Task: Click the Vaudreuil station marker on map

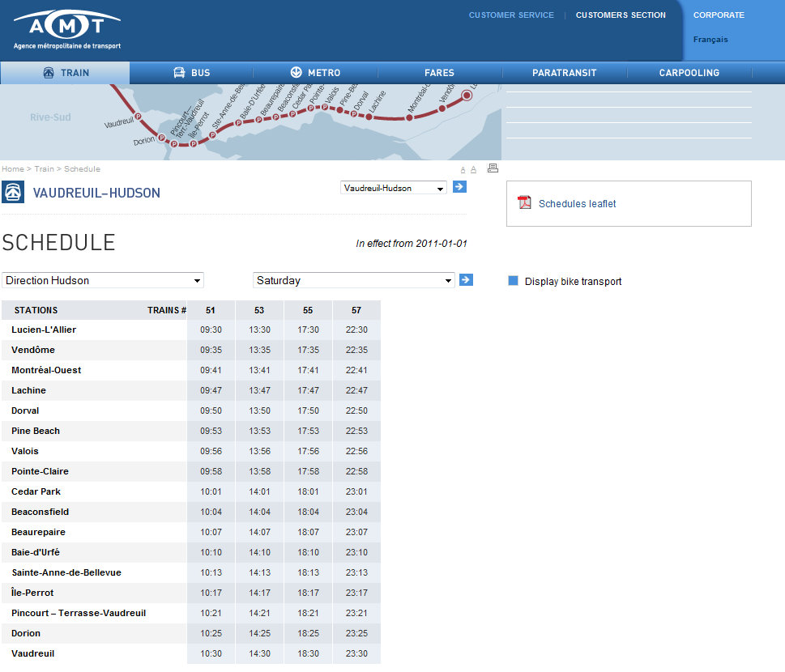Action: click(x=139, y=117)
